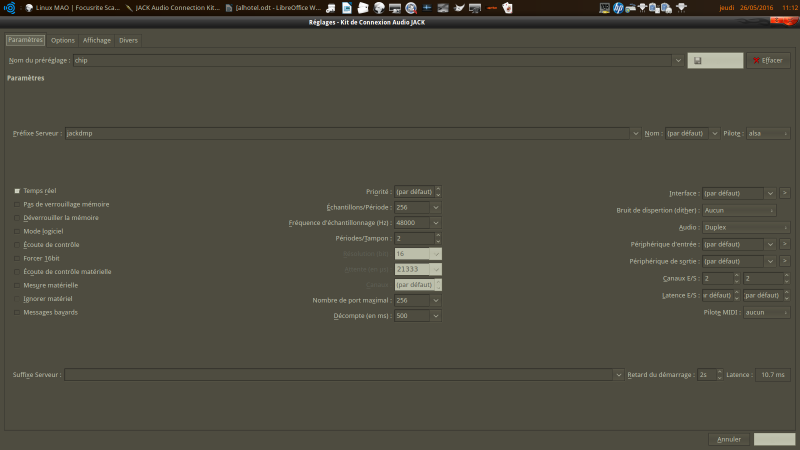The width and height of the screenshot is (800, 450).
Task: Launch the playing cards game icon
Action: [507, 8]
